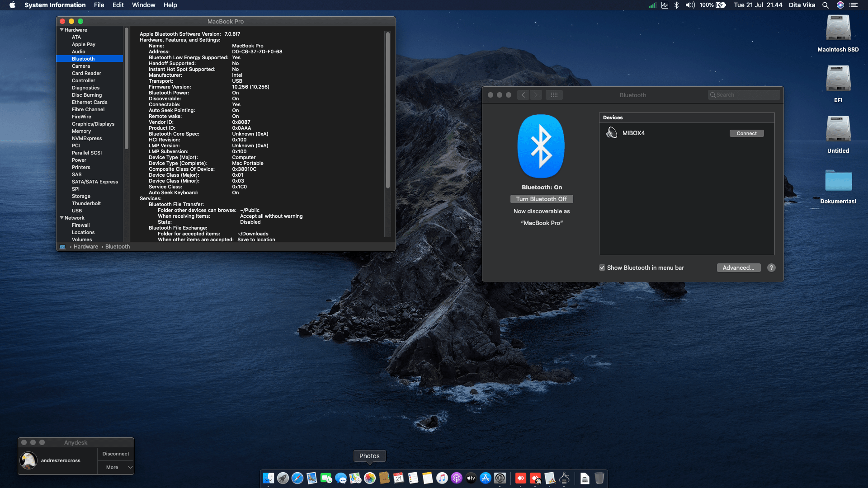Open Spotlight search in the menu bar
The image size is (868, 488).
(826, 5)
